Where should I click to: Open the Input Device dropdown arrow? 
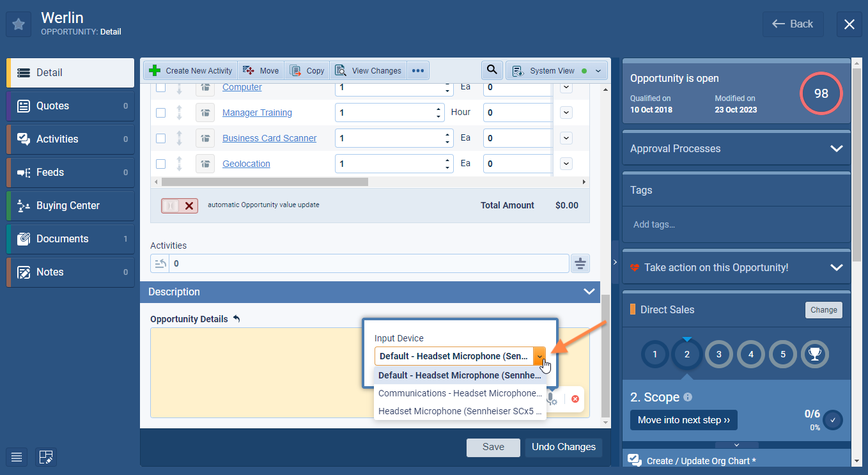[540, 356]
